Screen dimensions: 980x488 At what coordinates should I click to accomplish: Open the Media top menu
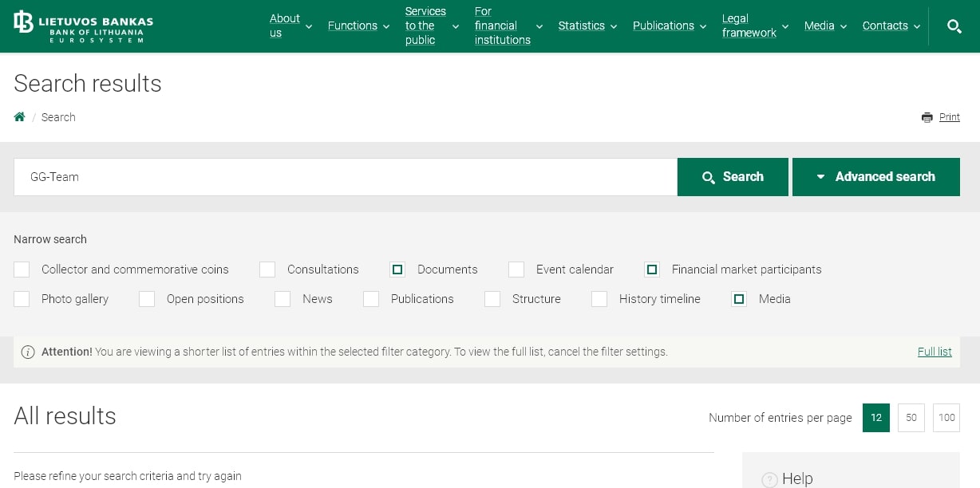tap(819, 26)
